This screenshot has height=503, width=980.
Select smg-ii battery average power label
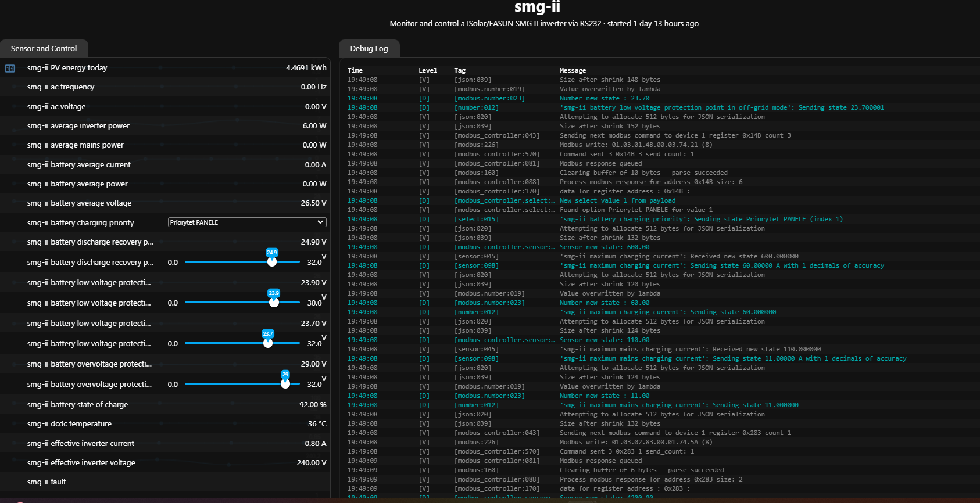[x=77, y=184]
